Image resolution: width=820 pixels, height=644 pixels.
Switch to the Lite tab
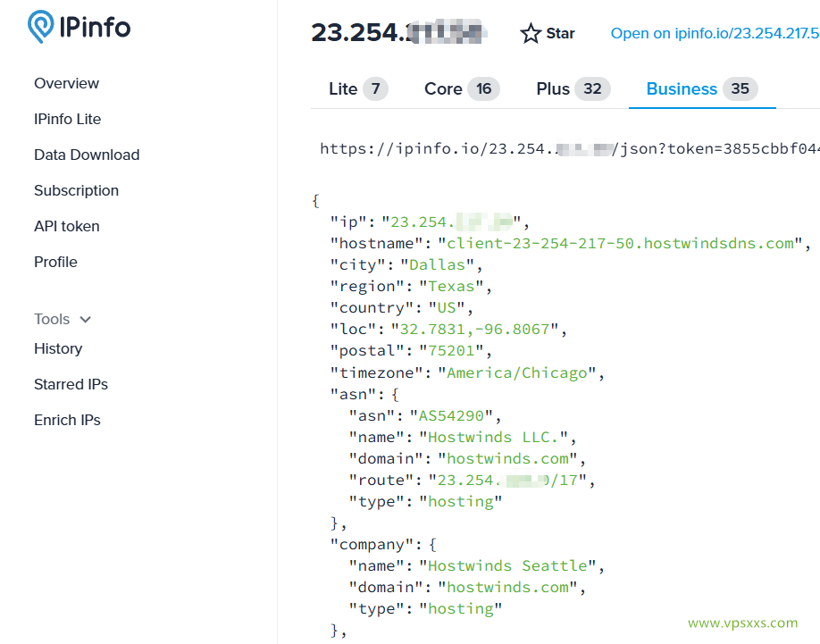click(x=357, y=89)
